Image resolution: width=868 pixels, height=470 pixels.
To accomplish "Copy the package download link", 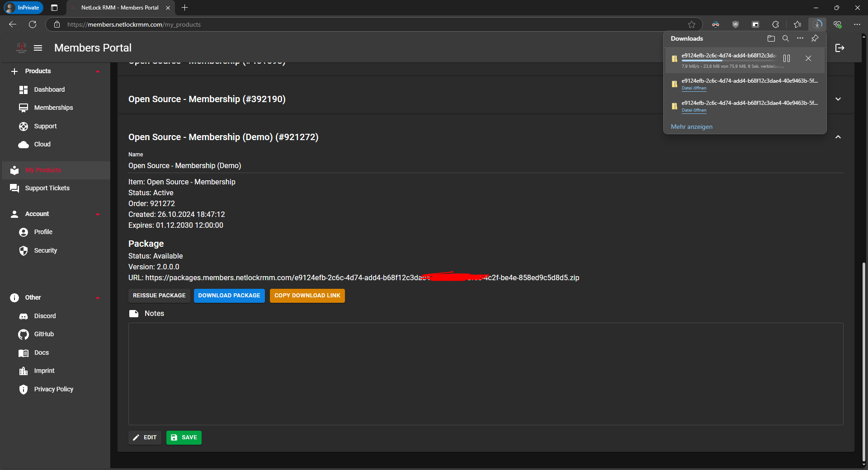I will (x=307, y=296).
